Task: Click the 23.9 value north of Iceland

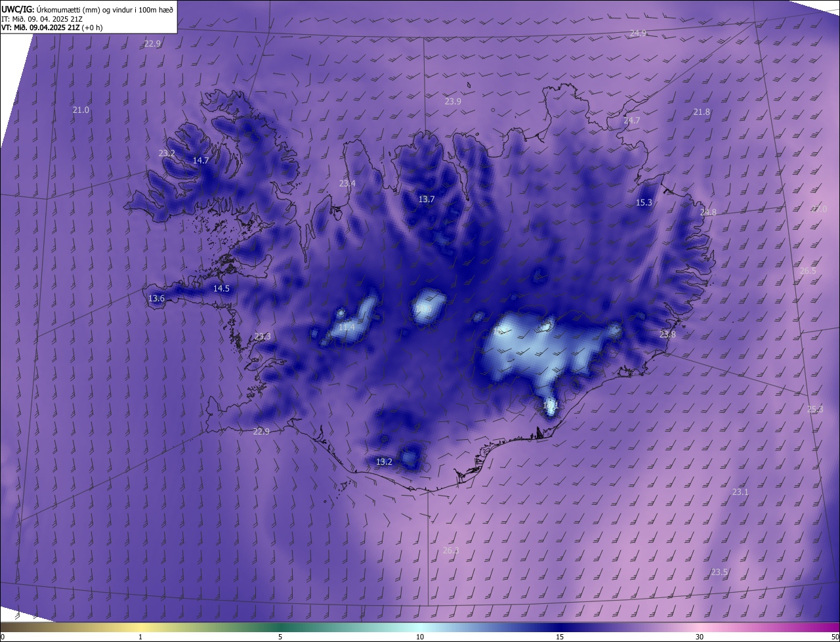Action: (453, 102)
